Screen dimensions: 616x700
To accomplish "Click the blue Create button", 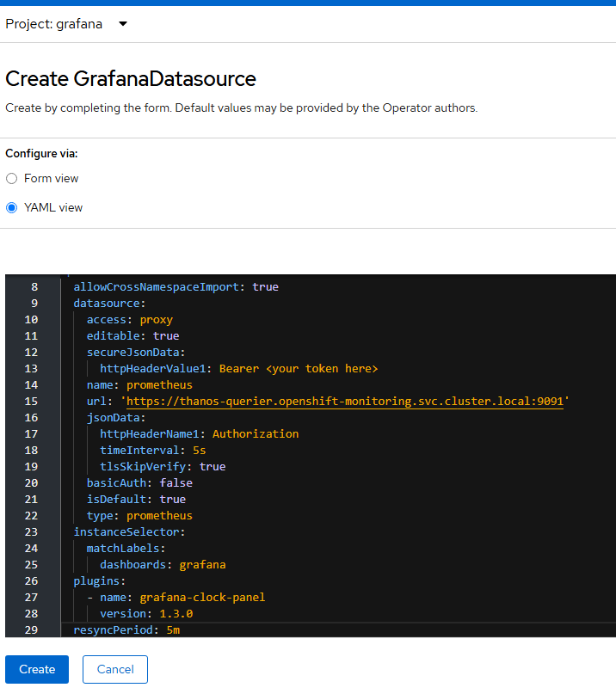I will pos(37,669).
